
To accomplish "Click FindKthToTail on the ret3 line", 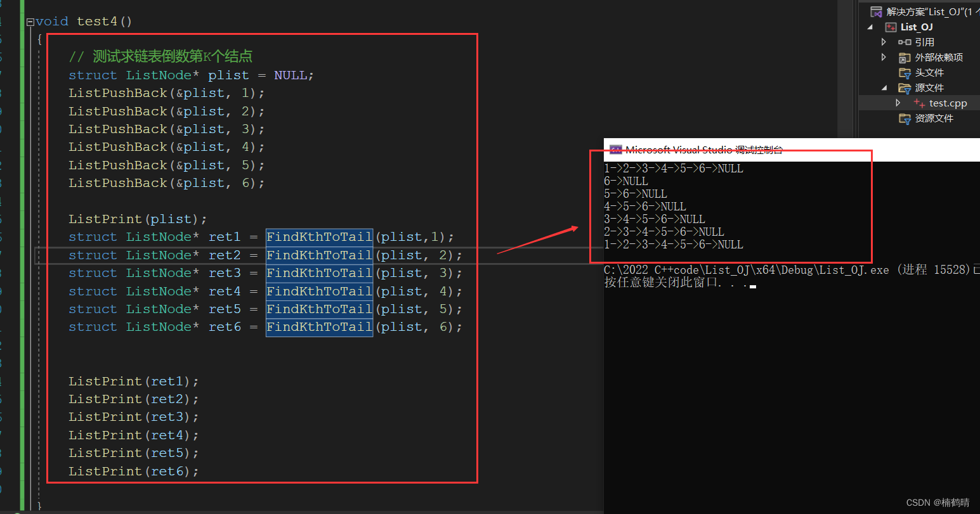I will [x=319, y=273].
